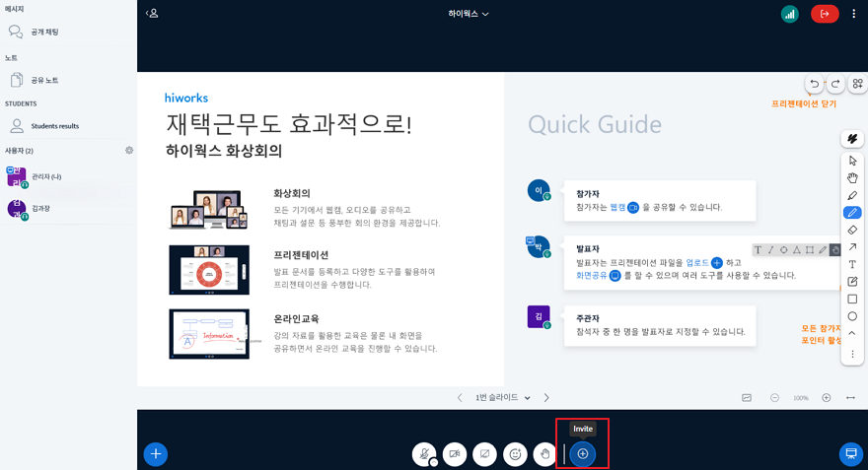Select user 김과장 in the user list
This screenshot has height=470, width=868.
[40, 209]
